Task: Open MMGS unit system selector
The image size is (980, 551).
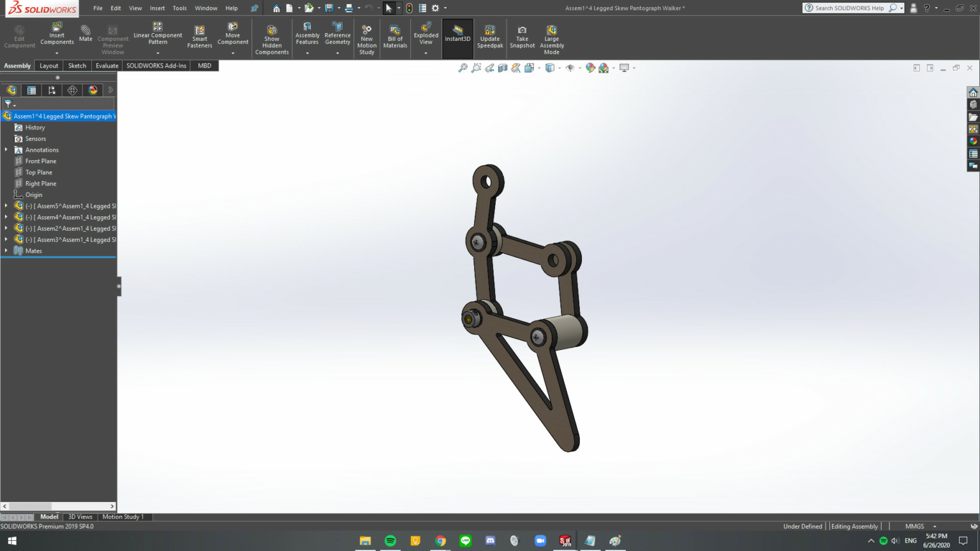Action: [915, 526]
